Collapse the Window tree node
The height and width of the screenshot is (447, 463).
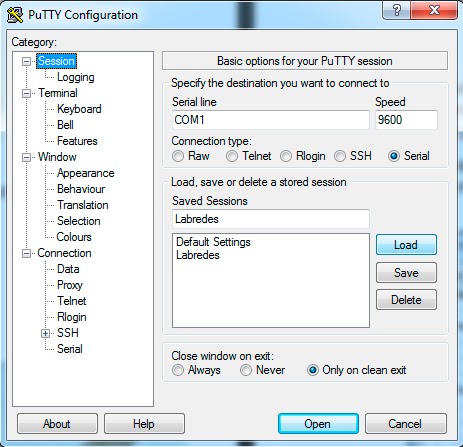pyautogui.click(x=26, y=157)
